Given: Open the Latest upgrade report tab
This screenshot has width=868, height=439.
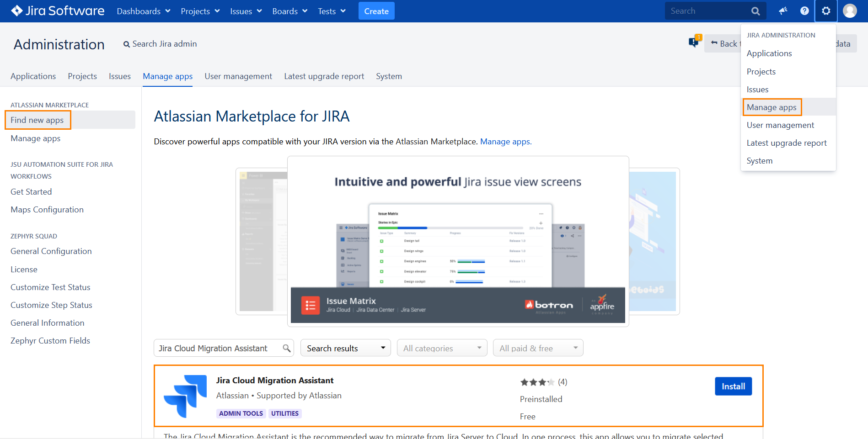Looking at the screenshot, I should 324,76.
